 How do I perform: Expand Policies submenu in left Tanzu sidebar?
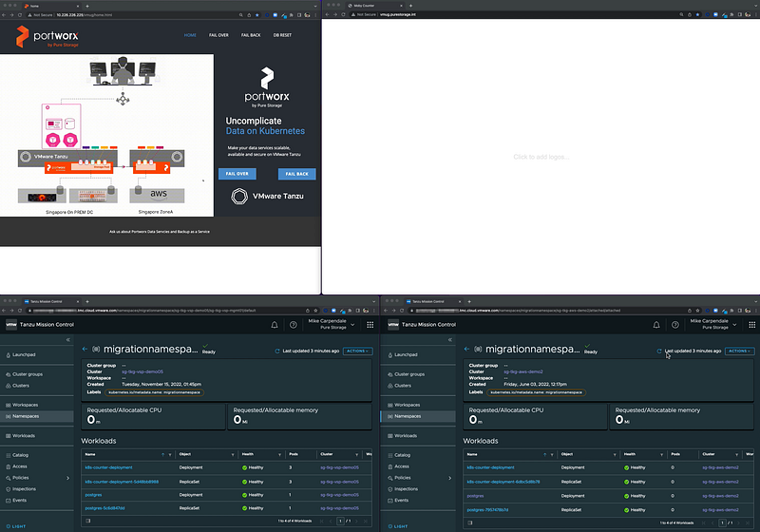coord(67,478)
